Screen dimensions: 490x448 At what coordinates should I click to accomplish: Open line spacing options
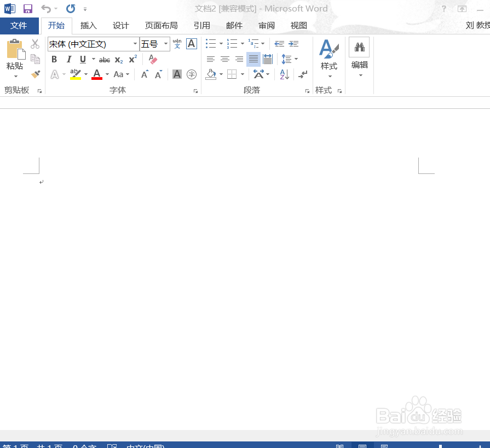(x=286, y=59)
